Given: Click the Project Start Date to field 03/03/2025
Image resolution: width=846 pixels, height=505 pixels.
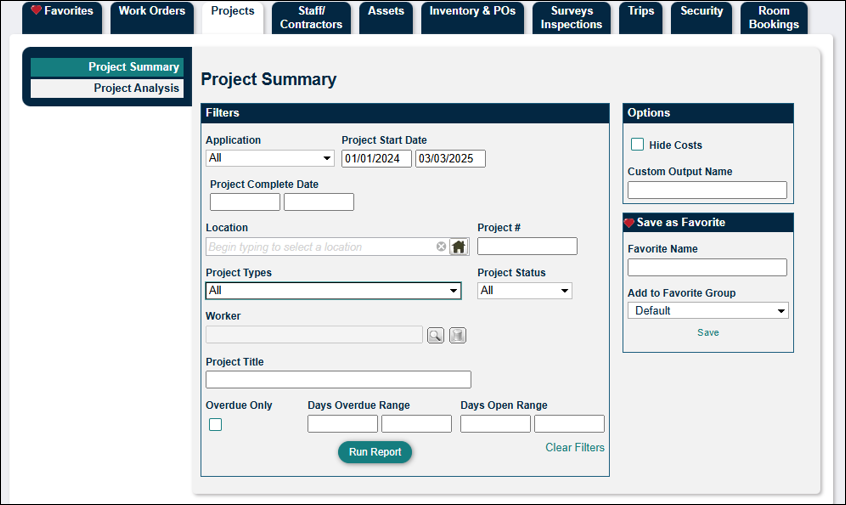Looking at the screenshot, I should [x=451, y=159].
